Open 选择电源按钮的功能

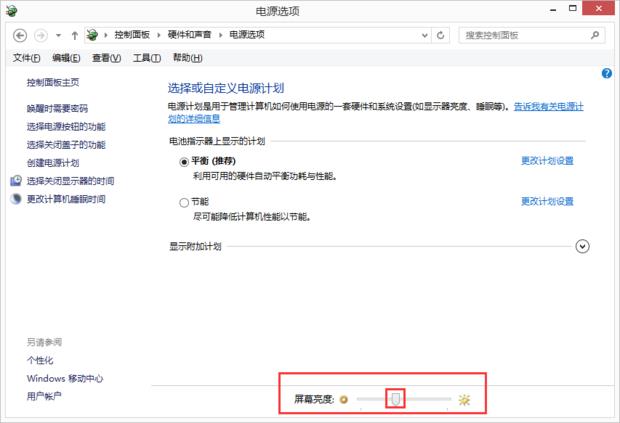[x=66, y=127]
